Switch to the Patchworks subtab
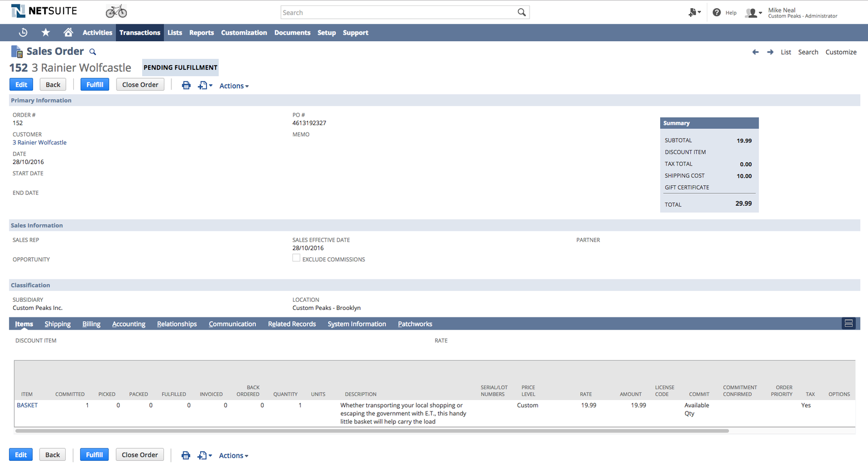This screenshot has width=868, height=469. click(415, 324)
